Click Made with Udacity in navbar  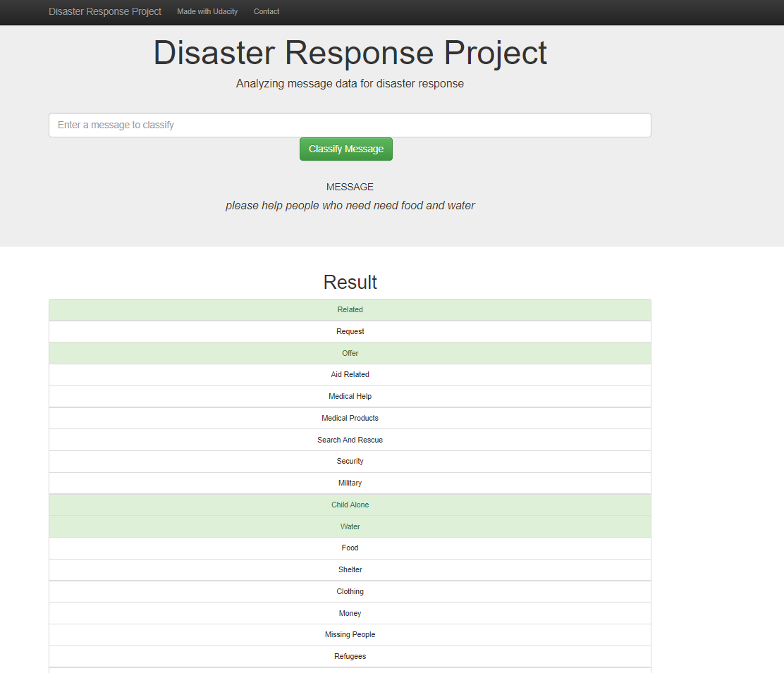coord(207,12)
